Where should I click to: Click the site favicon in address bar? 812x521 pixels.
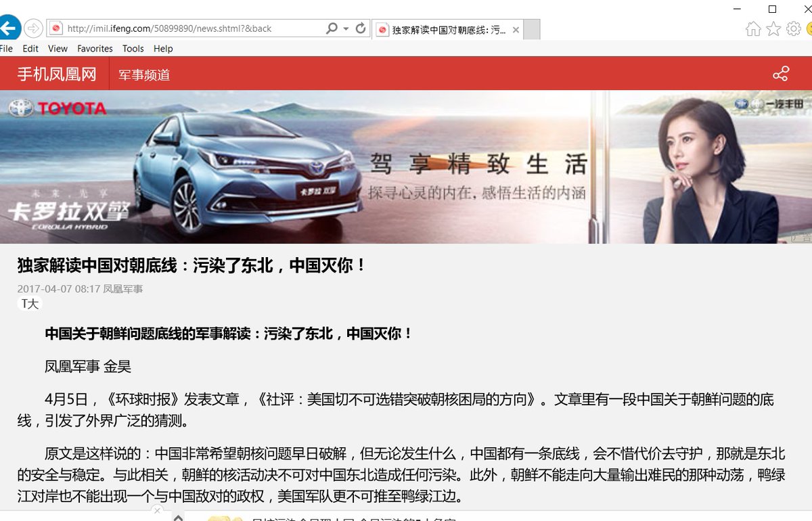(57, 28)
